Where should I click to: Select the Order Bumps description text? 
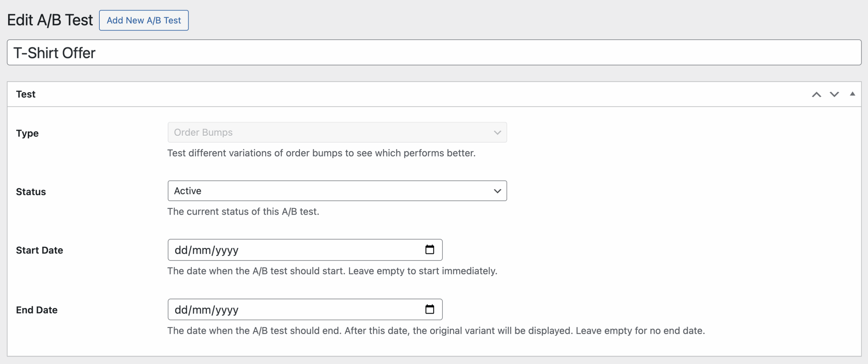click(321, 153)
